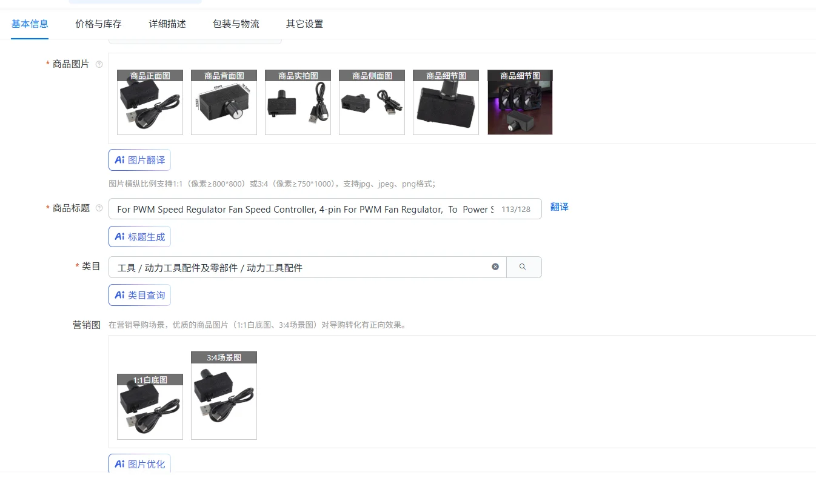The width and height of the screenshot is (816, 504).
Task: Click the AI 图片翻译 image translation icon
Action: click(x=119, y=159)
